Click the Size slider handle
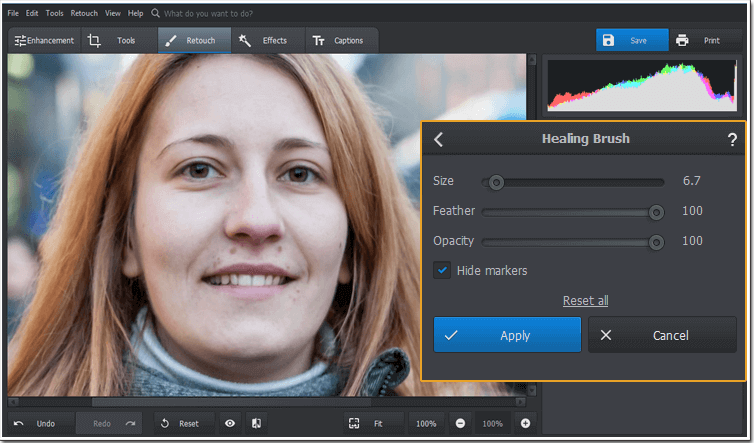 pos(496,182)
